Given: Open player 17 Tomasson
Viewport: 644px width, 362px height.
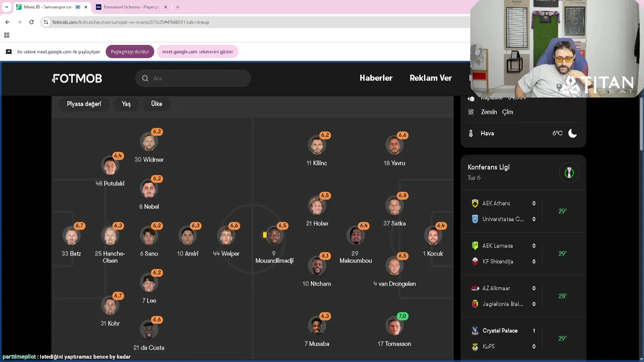Looking at the screenshot, I should pos(394,331).
